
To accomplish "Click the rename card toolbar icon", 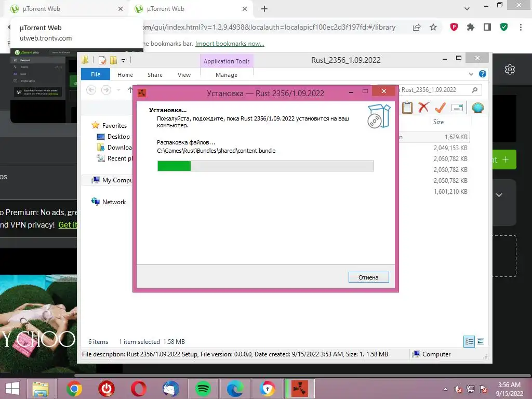I will pos(457,108).
